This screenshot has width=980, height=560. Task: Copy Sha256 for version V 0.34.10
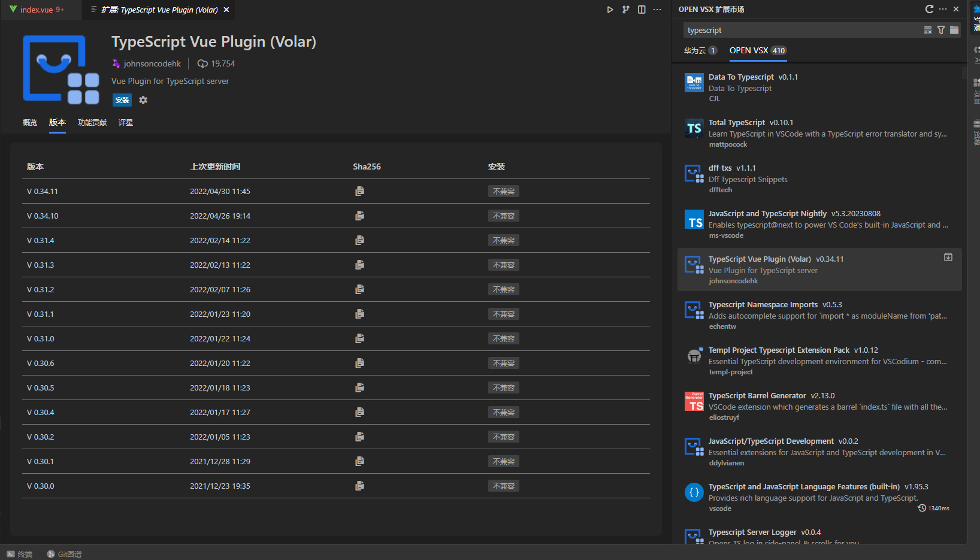tap(359, 216)
